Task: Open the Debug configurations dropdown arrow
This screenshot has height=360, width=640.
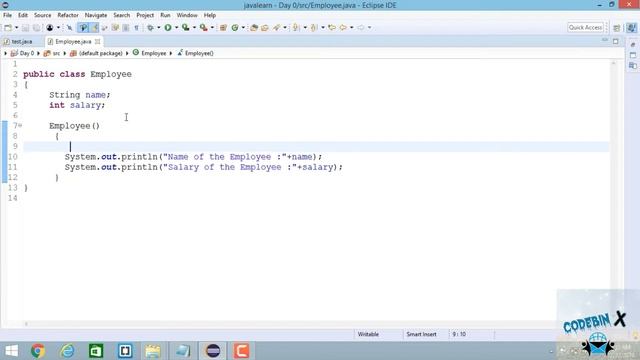Action: click(159, 28)
